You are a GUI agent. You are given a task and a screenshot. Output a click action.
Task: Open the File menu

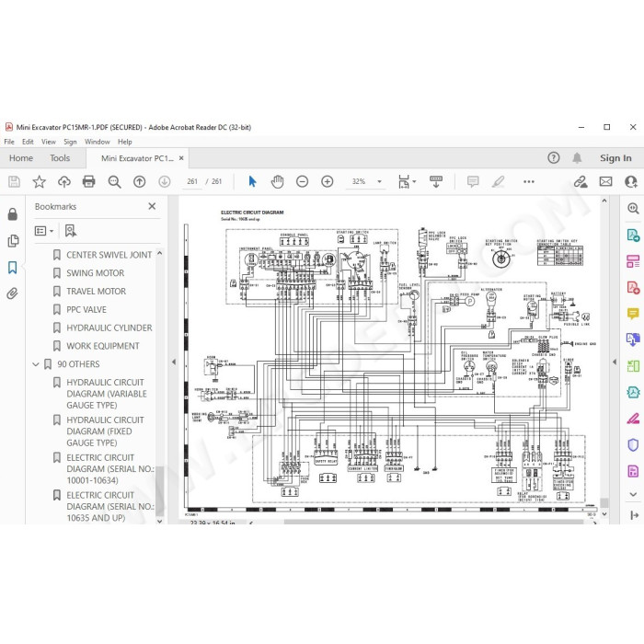click(x=9, y=142)
